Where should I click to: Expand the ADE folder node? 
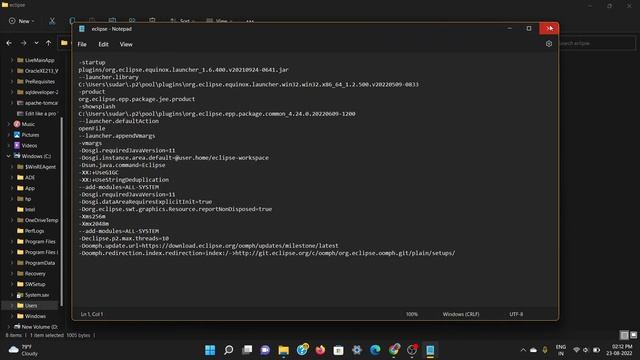coord(12,177)
